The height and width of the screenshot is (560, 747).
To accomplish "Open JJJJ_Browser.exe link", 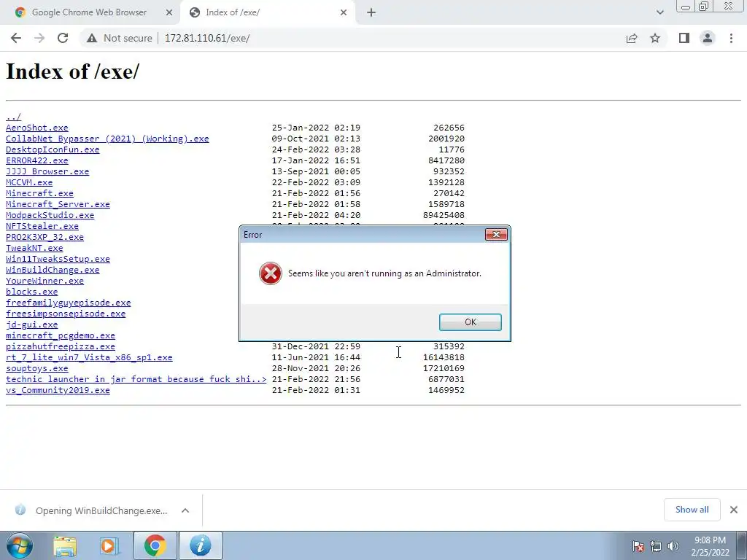I will point(47,171).
